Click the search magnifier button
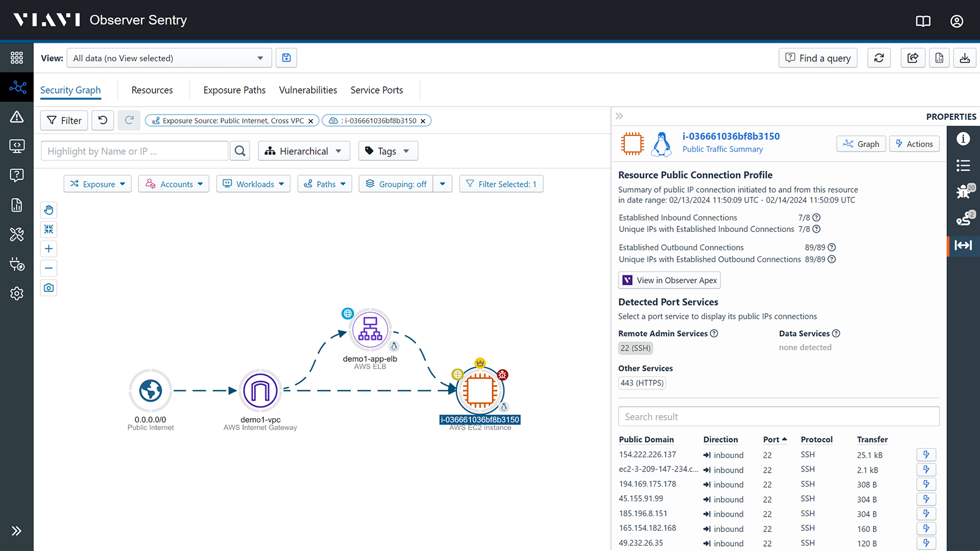 click(x=240, y=151)
